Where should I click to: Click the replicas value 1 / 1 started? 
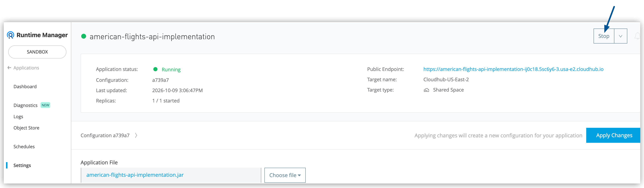click(166, 101)
